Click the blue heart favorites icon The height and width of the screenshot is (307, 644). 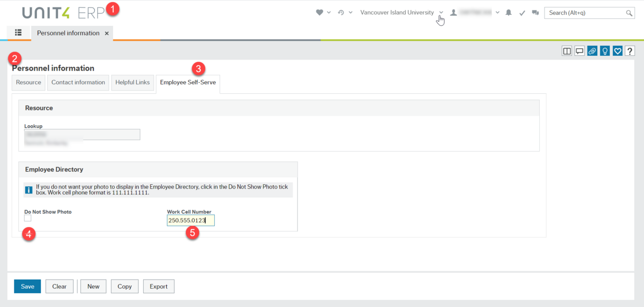(617, 51)
